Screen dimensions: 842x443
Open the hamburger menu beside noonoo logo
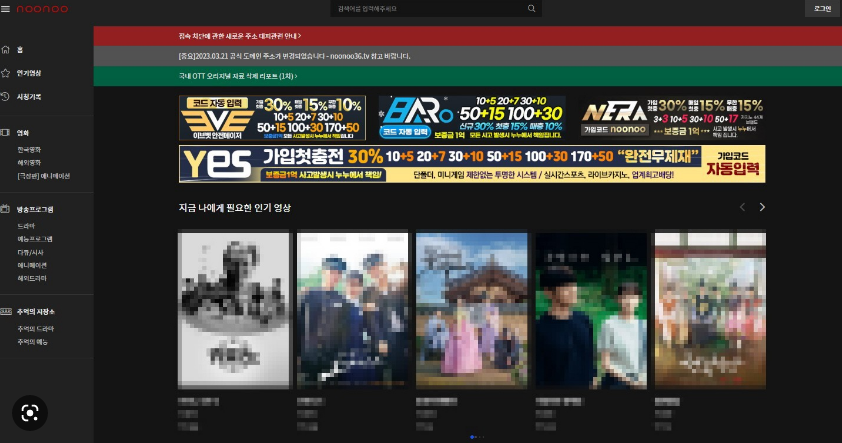tap(5, 9)
